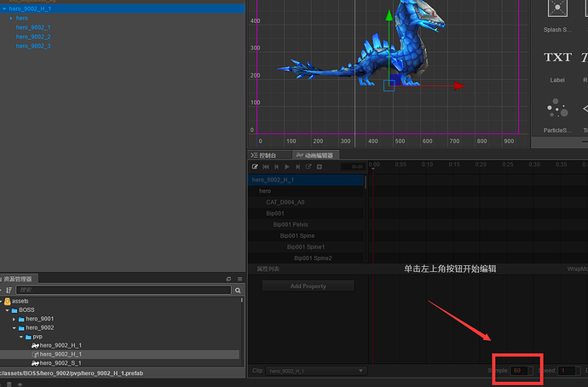Click the export/open icon in animation toolbar
The image size is (588, 387).
tap(308, 166)
